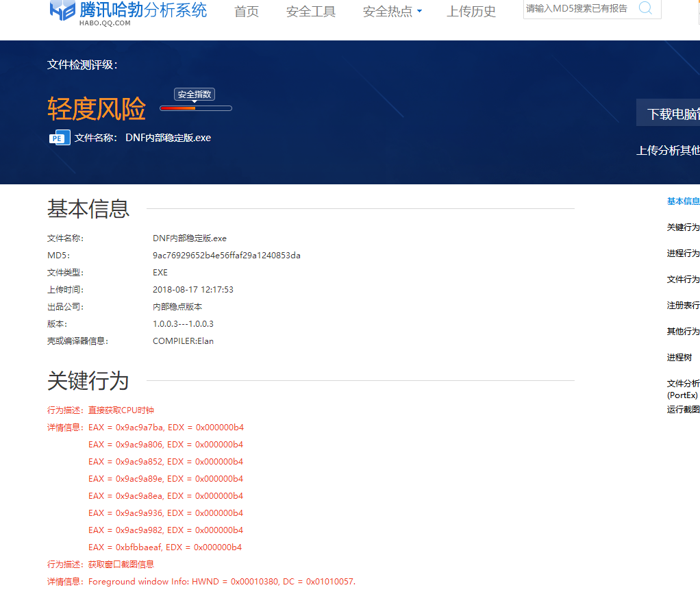
Task: Click the EXE file type value
Action: click(160, 272)
